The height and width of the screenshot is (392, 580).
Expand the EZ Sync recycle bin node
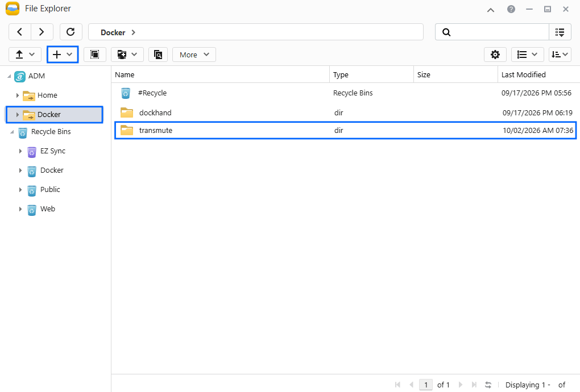(x=20, y=151)
